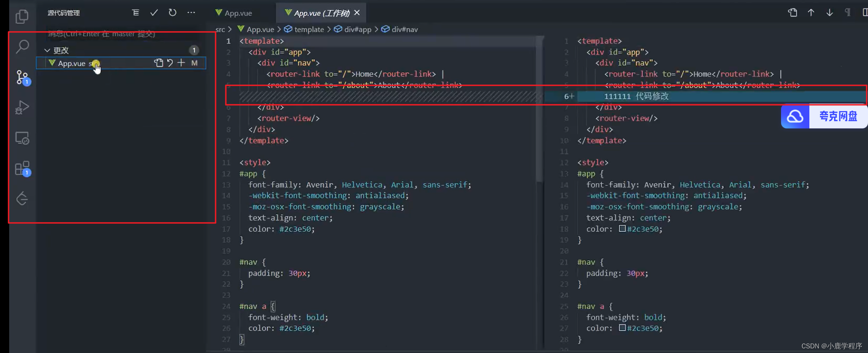Toggle whitespace paragraph icon in diff toolbar
This screenshot has height=353, width=868.
848,13
